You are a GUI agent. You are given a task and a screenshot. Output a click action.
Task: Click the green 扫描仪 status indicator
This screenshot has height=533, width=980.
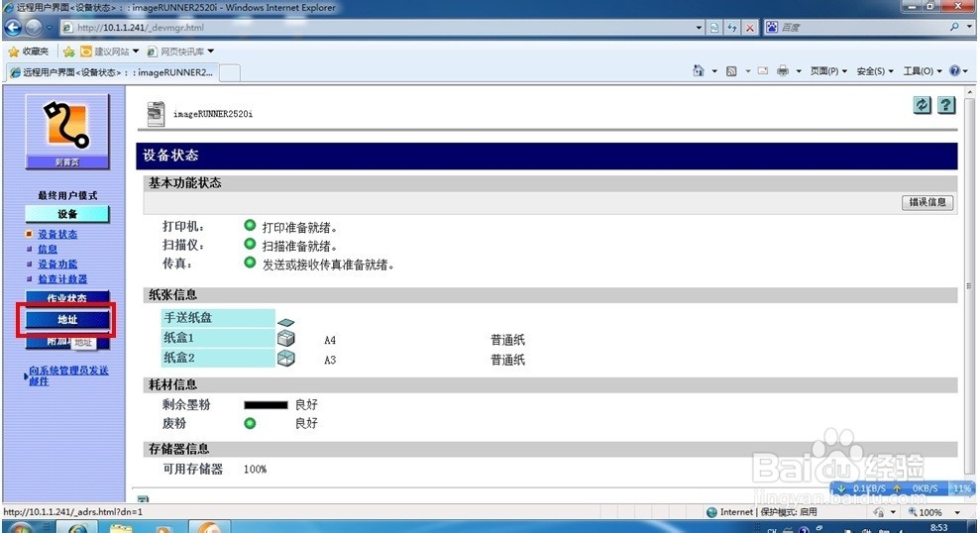pos(250,244)
